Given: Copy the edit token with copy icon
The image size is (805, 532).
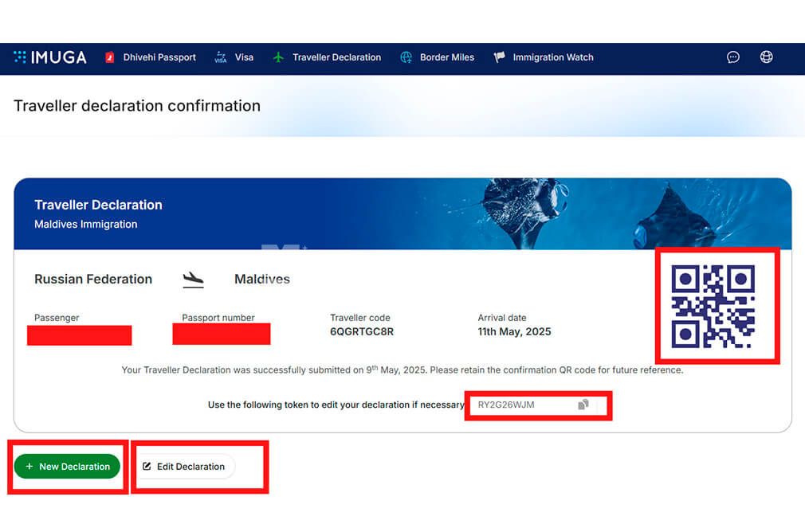Looking at the screenshot, I should click(583, 405).
